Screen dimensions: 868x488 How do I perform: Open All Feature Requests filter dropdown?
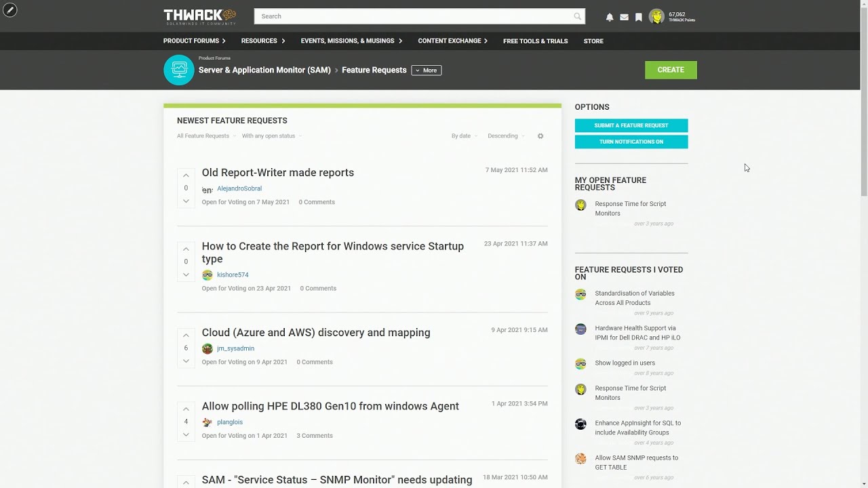coord(206,136)
